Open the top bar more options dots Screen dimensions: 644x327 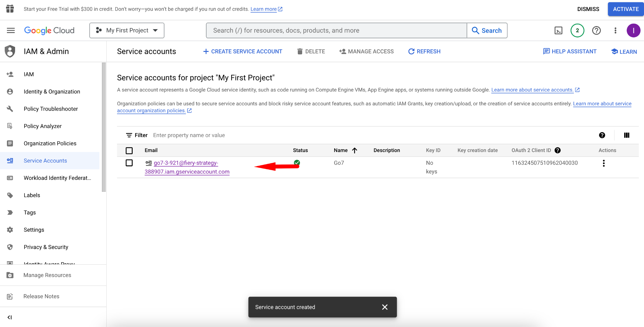tap(615, 30)
